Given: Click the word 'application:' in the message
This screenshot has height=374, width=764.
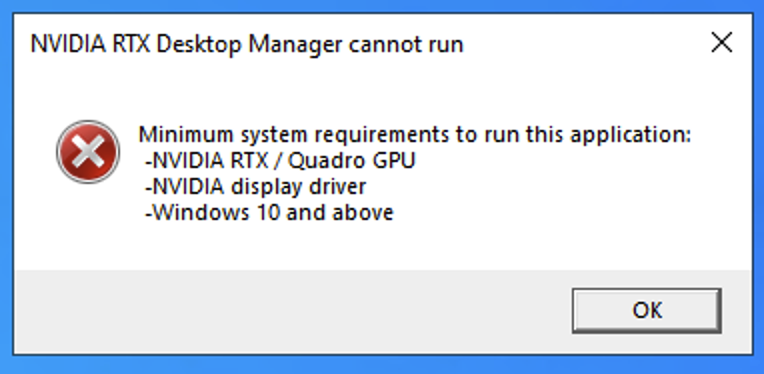Looking at the screenshot, I should [x=630, y=135].
